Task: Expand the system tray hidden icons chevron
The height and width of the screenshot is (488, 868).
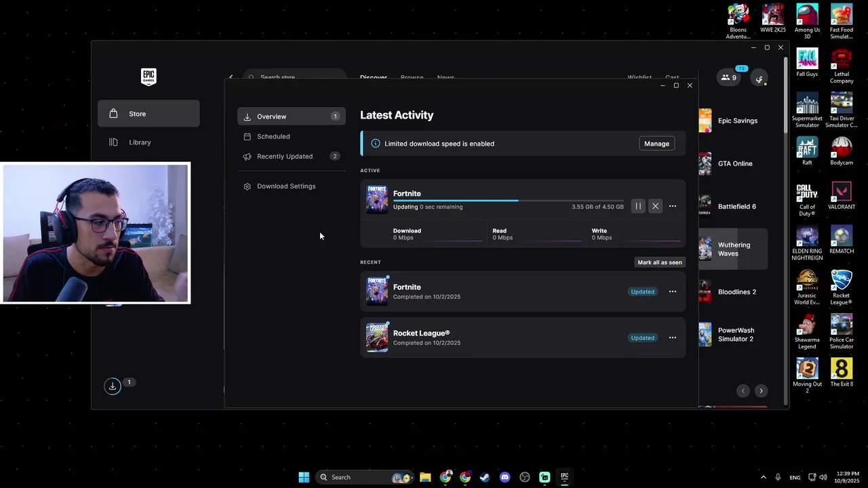Action: (x=763, y=477)
